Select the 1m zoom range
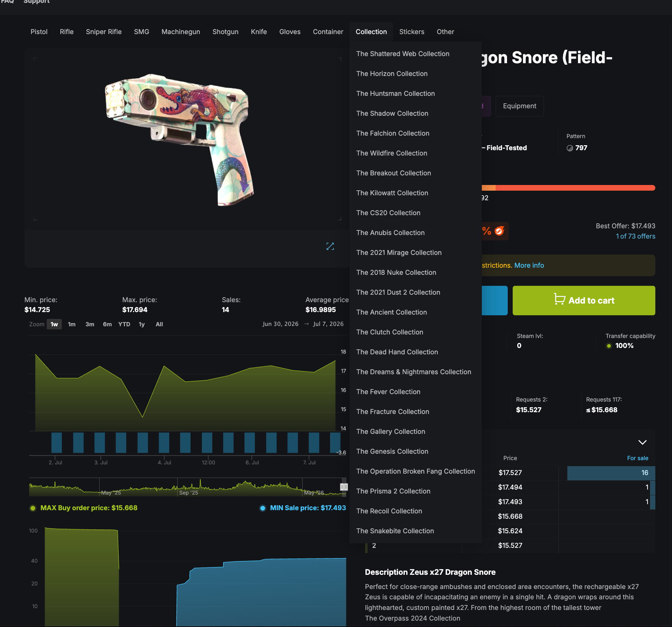The image size is (672, 627). click(72, 324)
